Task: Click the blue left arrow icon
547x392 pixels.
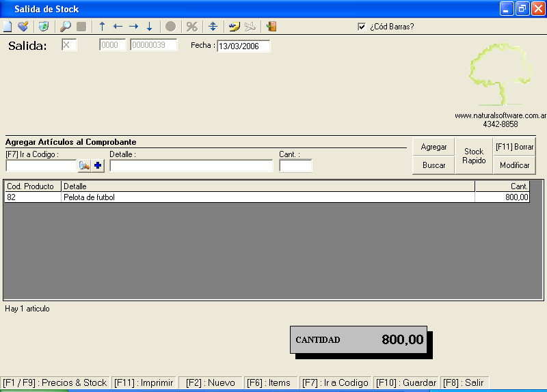Action: 118,27
